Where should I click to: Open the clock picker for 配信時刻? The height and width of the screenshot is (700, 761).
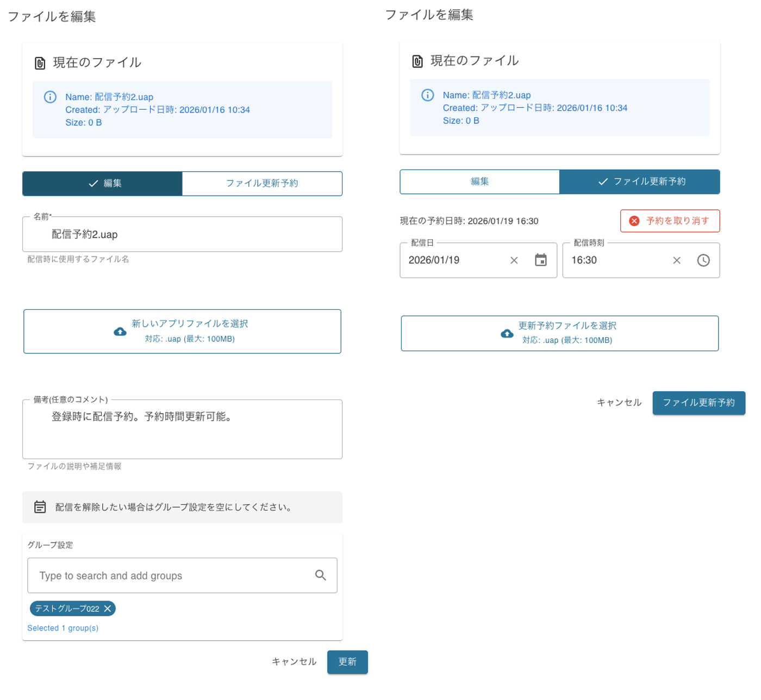click(703, 260)
